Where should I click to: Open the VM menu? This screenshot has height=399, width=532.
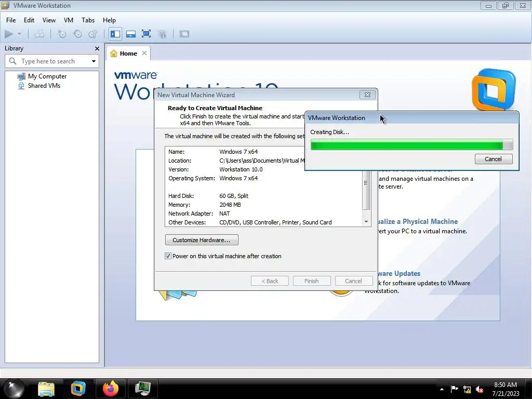pyautogui.click(x=69, y=20)
